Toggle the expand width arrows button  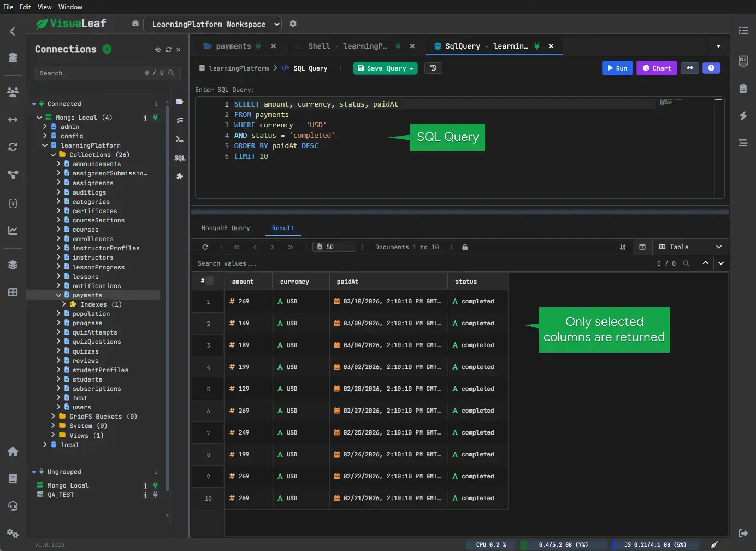690,68
